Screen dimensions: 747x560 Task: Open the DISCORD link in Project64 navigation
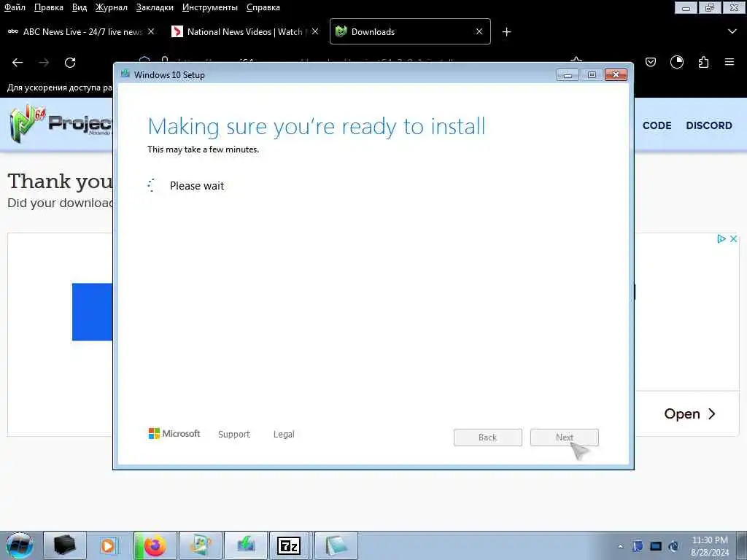(x=709, y=125)
